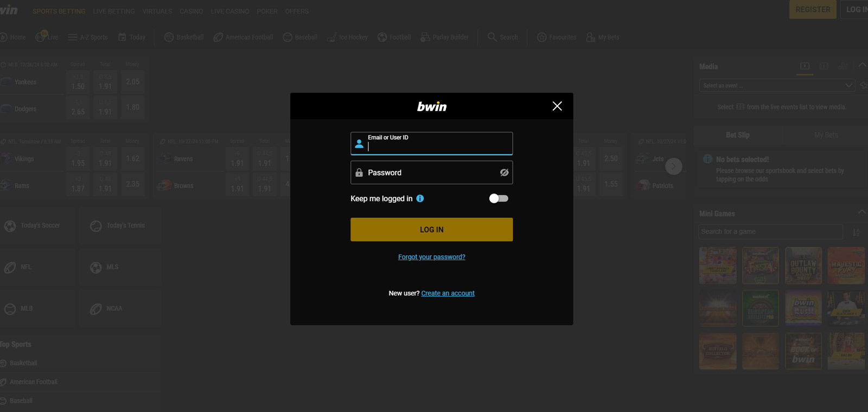The width and height of the screenshot is (868, 412).
Task: Select the Basketball icon in navigation bar
Action: click(x=169, y=37)
